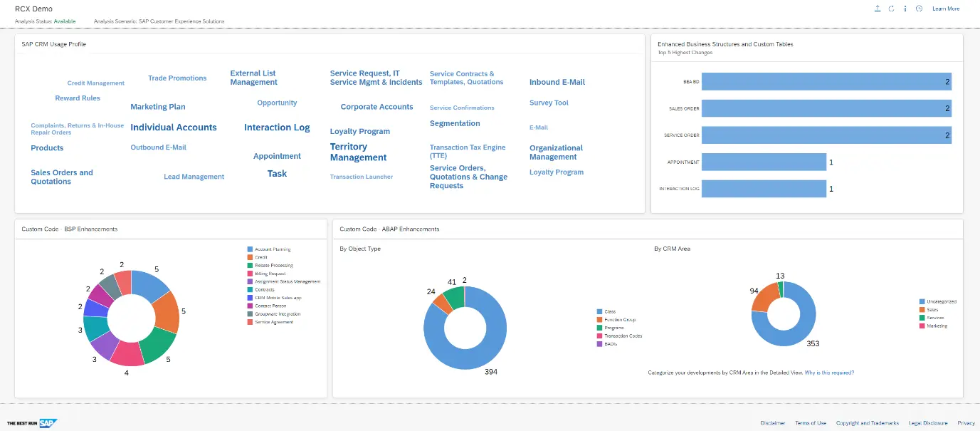Click Corporate Accounts in the tag cloud
Screen dimensions: 980x431
pos(376,107)
